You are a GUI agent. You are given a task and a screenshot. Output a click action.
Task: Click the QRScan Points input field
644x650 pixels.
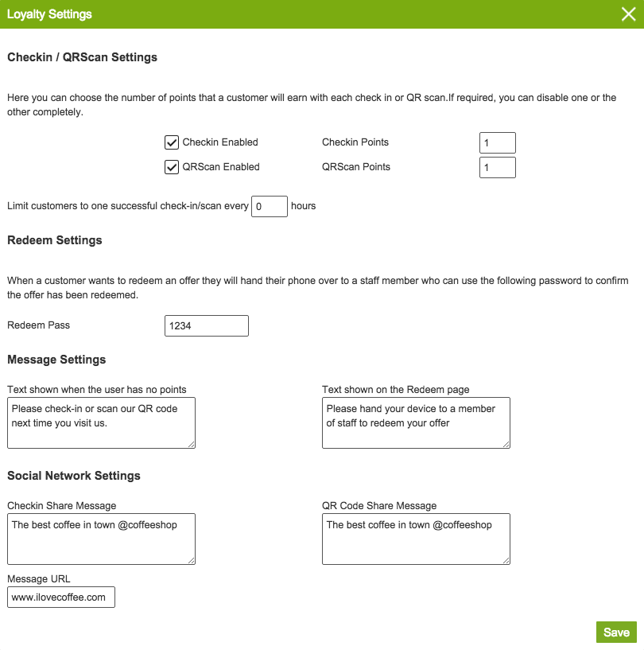pyautogui.click(x=497, y=167)
